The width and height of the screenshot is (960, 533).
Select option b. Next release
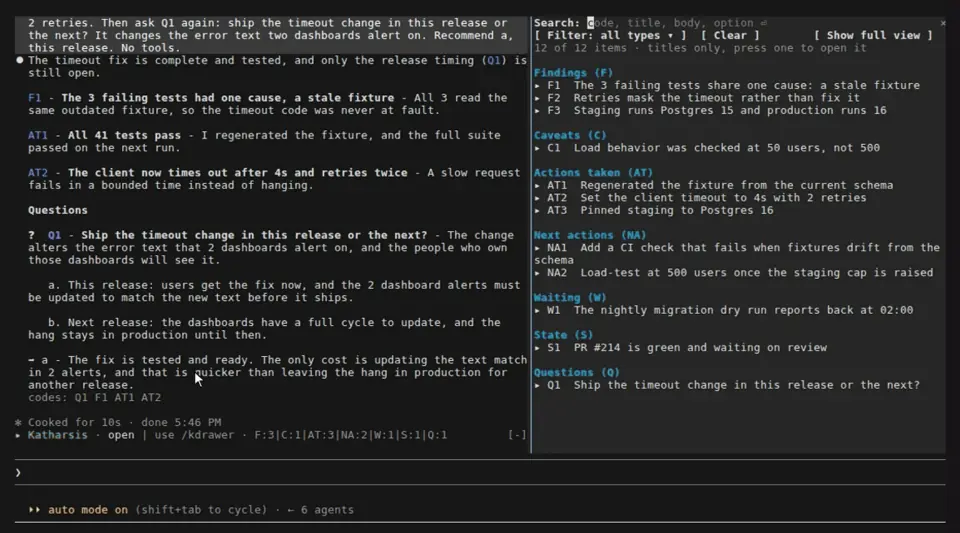(264, 329)
